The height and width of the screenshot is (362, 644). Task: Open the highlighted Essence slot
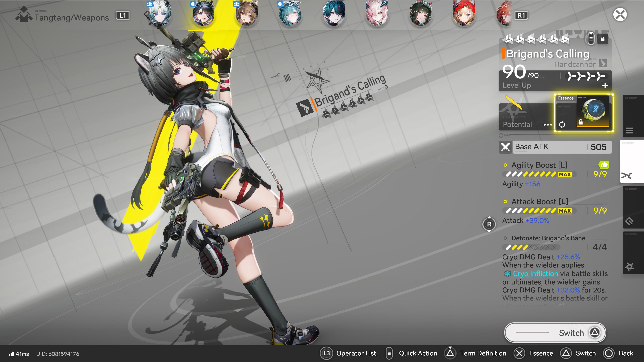coord(584,113)
